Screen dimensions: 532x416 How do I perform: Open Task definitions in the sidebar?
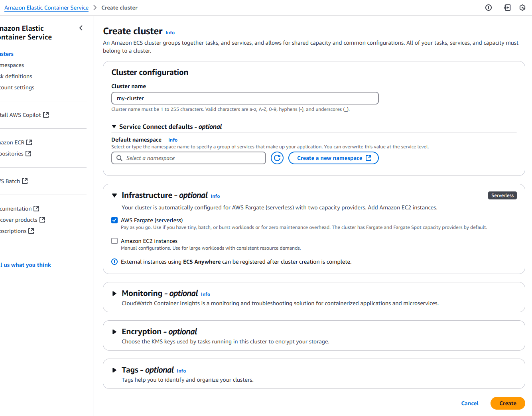point(16,76)
